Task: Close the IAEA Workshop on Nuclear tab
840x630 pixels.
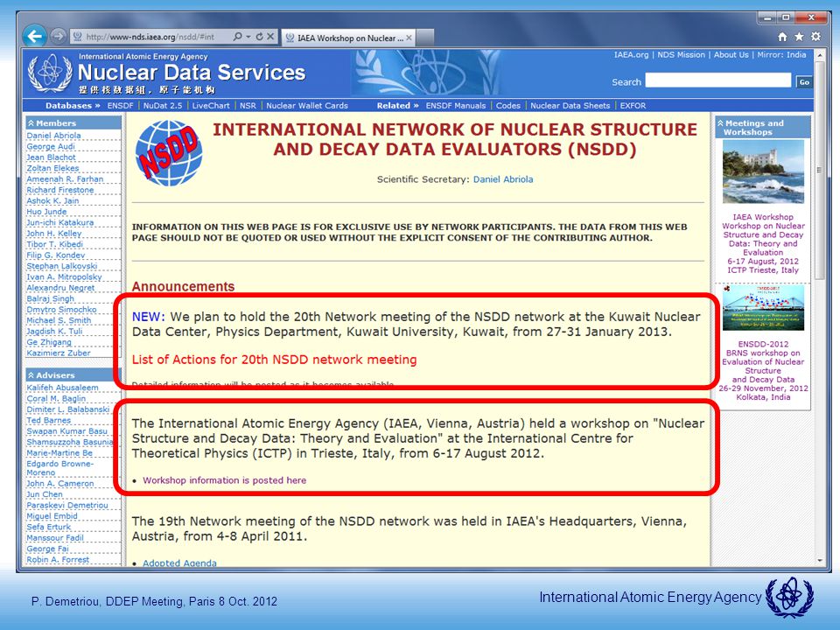Action: (x=409, y=38)
